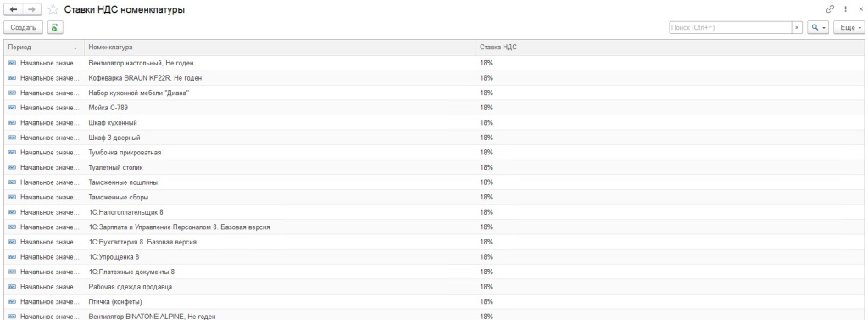
Task: Click the record icon on the Вентилятор настольный row
Action: click(x=12, y=63)
